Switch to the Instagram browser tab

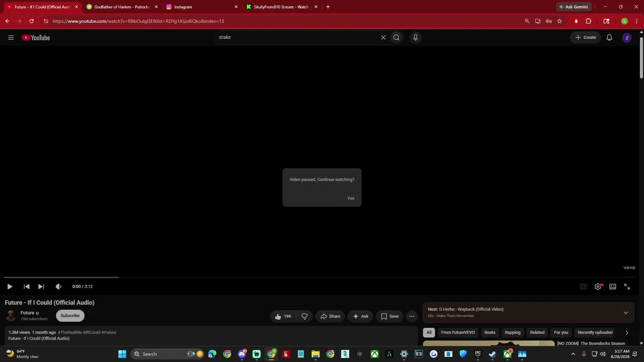click(201, 7)
